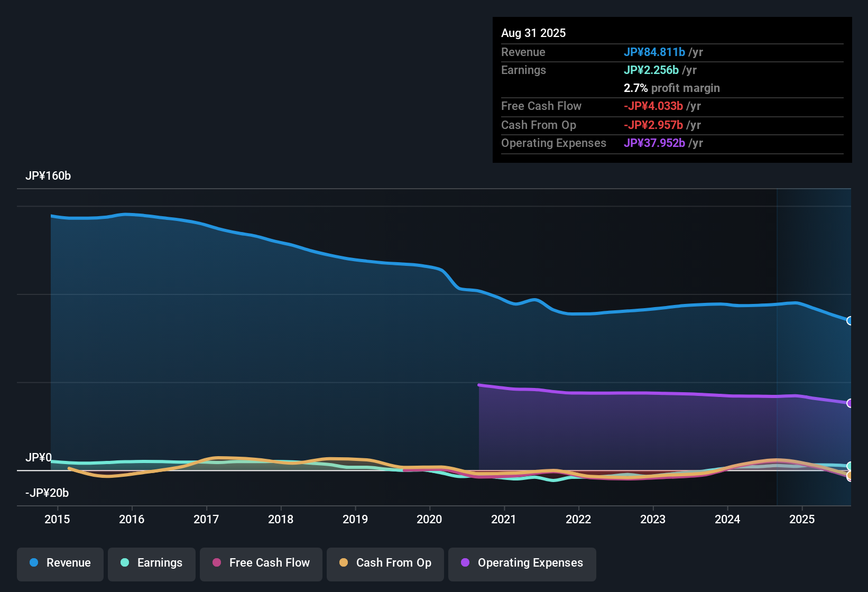Expand the Aug 31 2025 tooltip header

click(x=533, y=33)
